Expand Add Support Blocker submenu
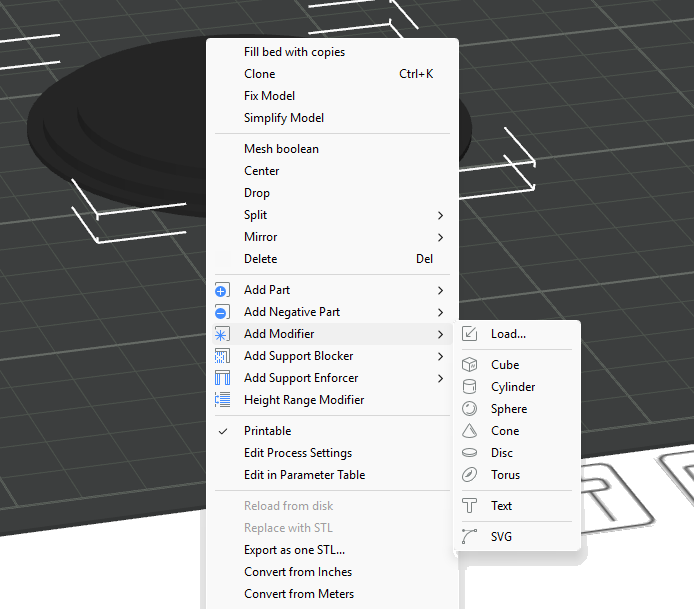Image resolution: width=694 pixels, height=609 pixels. click(x=440, y=356)
